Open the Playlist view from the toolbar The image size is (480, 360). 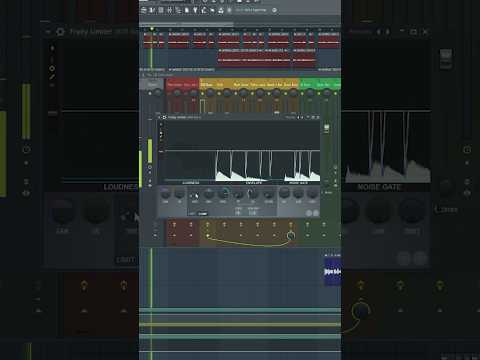144,10
